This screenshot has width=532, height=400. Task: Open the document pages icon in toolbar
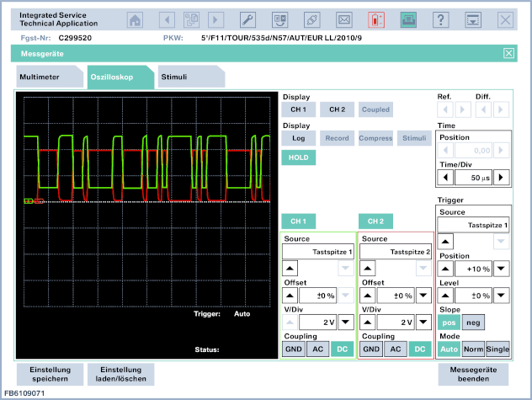click(191, 20)
